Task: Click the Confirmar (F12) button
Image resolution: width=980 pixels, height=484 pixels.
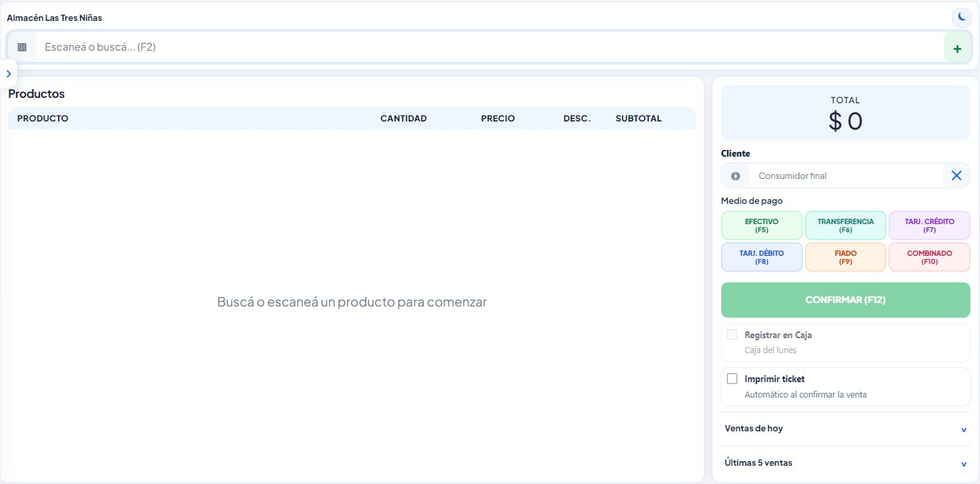Action: [x=846, y=300]
